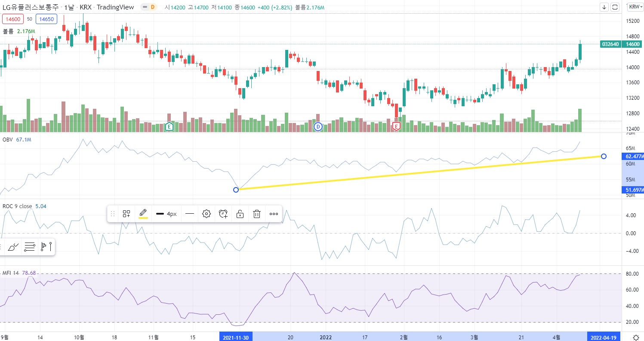Select the flag and pin marker tool
The image size is (644, 341).
(46, 247)
